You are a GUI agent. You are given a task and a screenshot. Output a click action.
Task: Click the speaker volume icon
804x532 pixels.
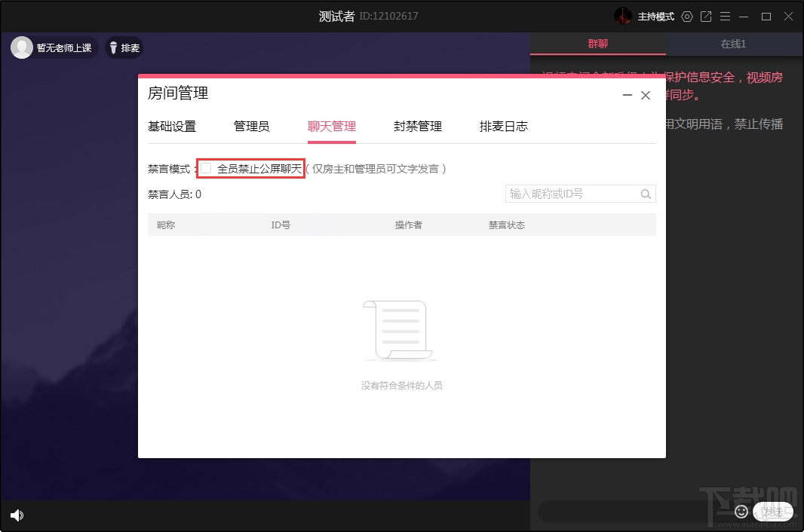click(x=17, y=515)
